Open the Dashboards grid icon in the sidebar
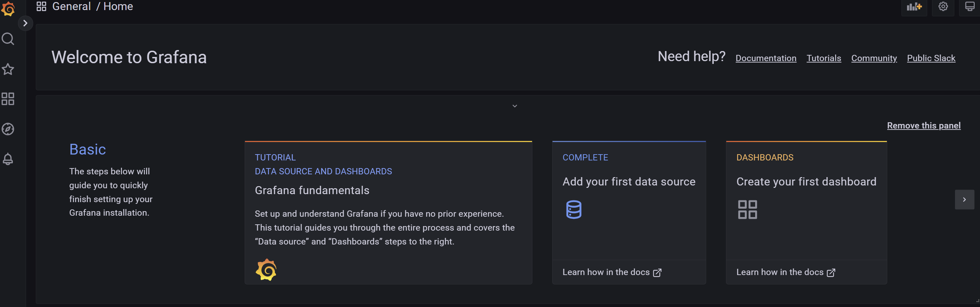This screenshot has width=980, height=307. click(8, 99)
